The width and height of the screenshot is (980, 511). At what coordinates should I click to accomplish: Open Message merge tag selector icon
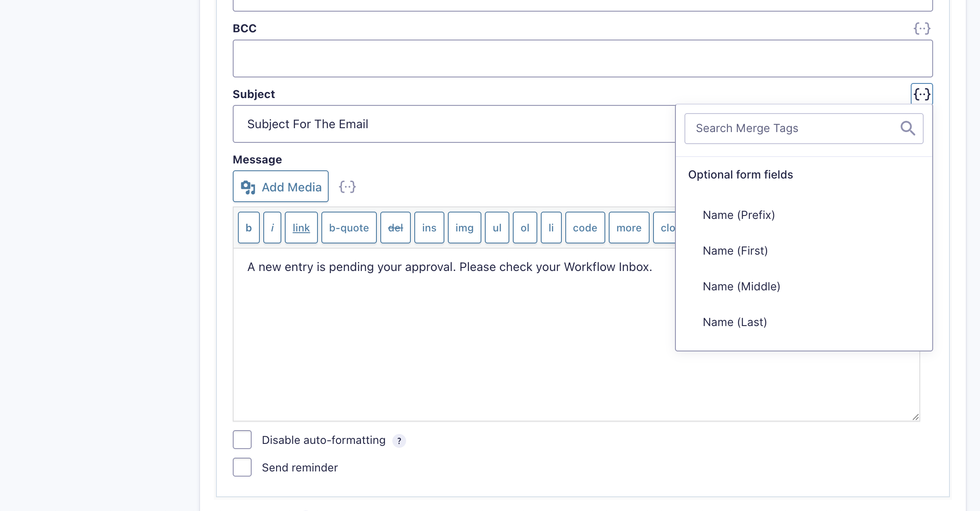[347, 187]
